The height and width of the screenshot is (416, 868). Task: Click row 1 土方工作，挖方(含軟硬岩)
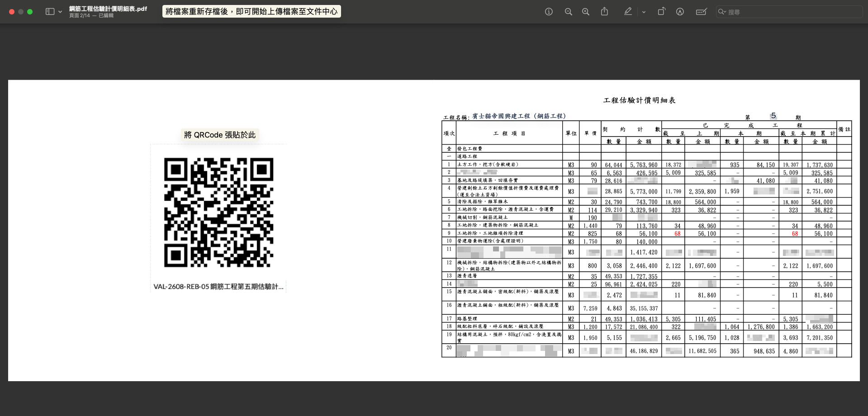coord(488,165)
